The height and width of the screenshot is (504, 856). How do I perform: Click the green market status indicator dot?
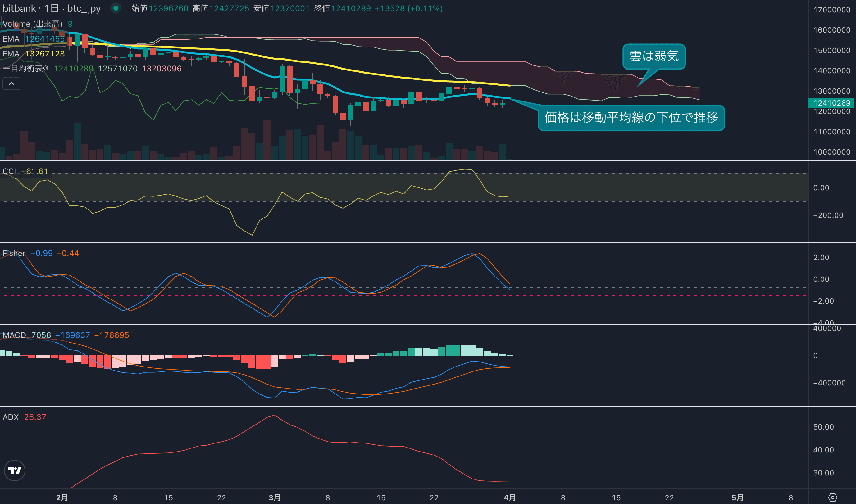[116, 8]
